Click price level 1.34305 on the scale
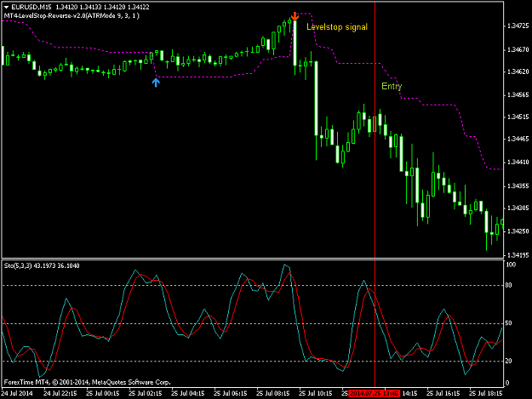The width and height of the screenshot is (532, 399). click(x=518, y=208)
